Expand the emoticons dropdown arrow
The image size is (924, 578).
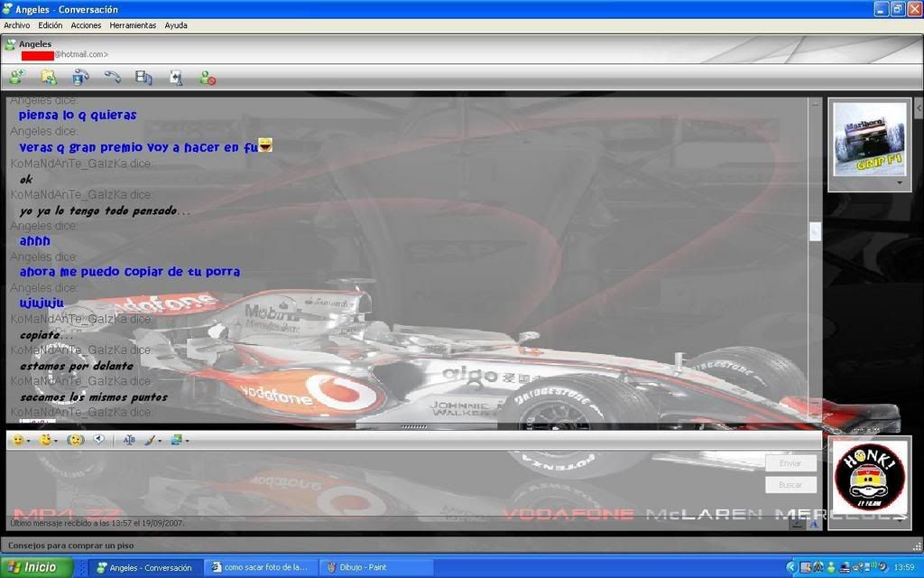pyautogui.click(x=28, y=441)
